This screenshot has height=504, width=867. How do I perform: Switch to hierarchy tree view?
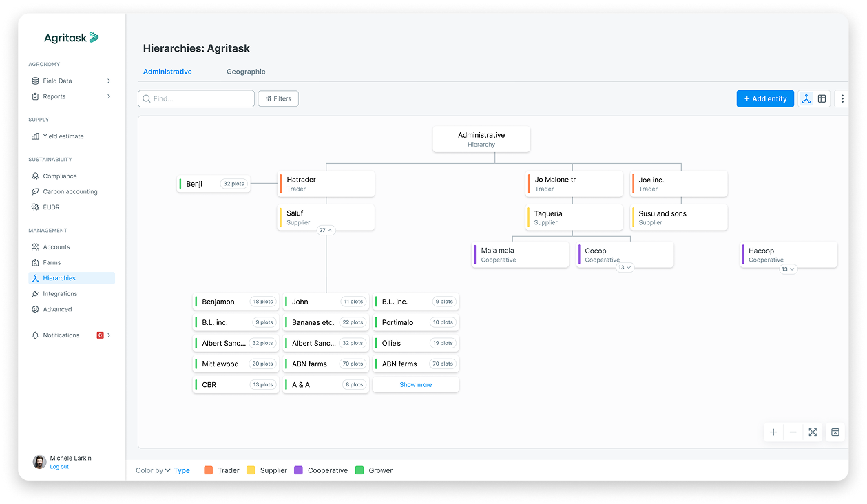[806, 98]
